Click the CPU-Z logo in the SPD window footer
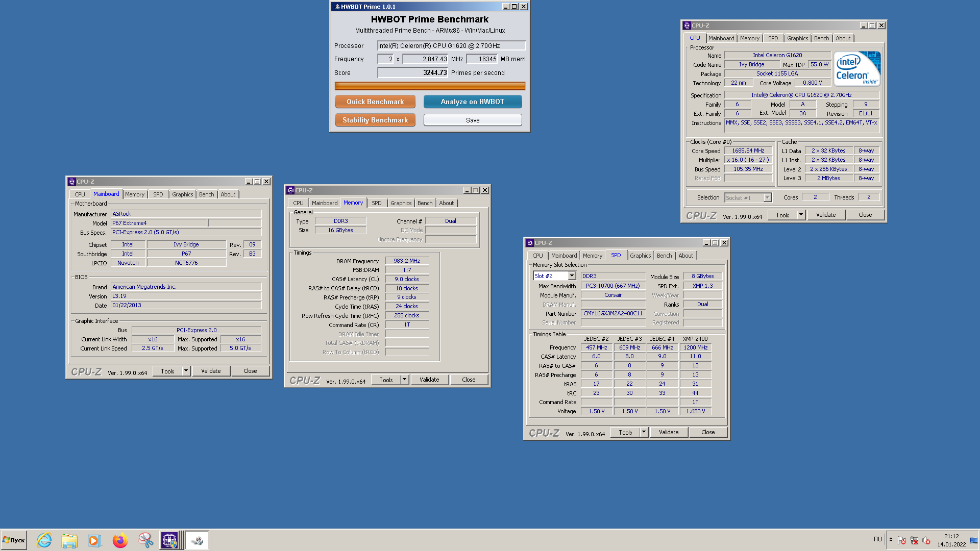The height and width of the screenshot is (551, 980). click(544, 433)
